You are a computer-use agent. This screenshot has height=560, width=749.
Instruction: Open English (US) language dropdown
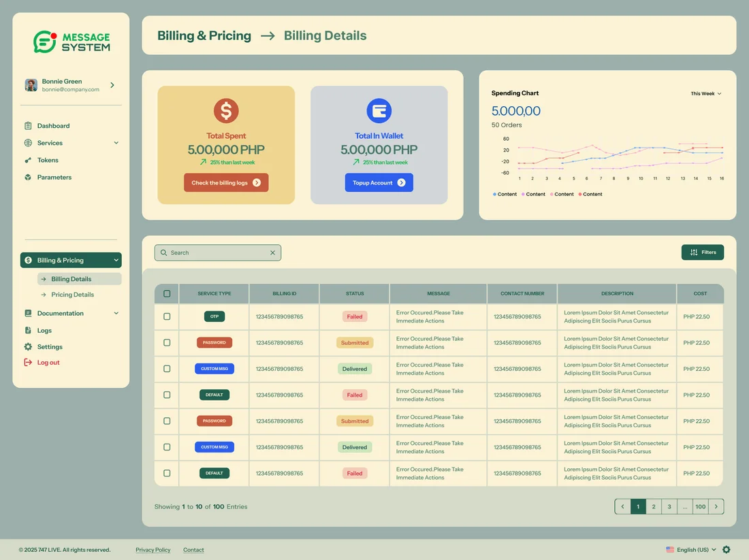(696, 550)
